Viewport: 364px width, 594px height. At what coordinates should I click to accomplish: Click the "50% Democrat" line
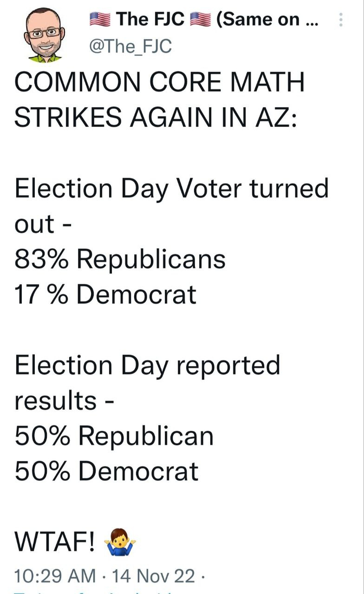106,470
